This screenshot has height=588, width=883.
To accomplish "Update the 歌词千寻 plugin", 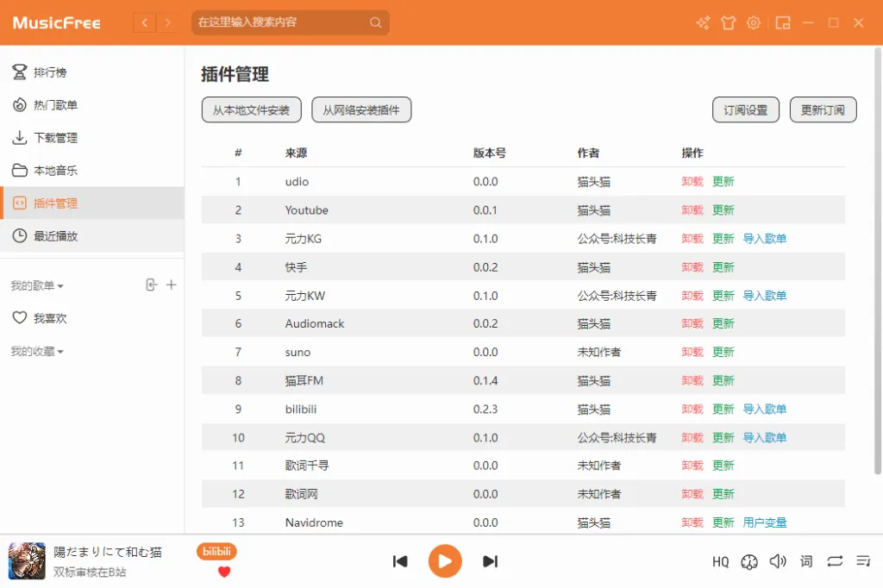I will point(723,466).
